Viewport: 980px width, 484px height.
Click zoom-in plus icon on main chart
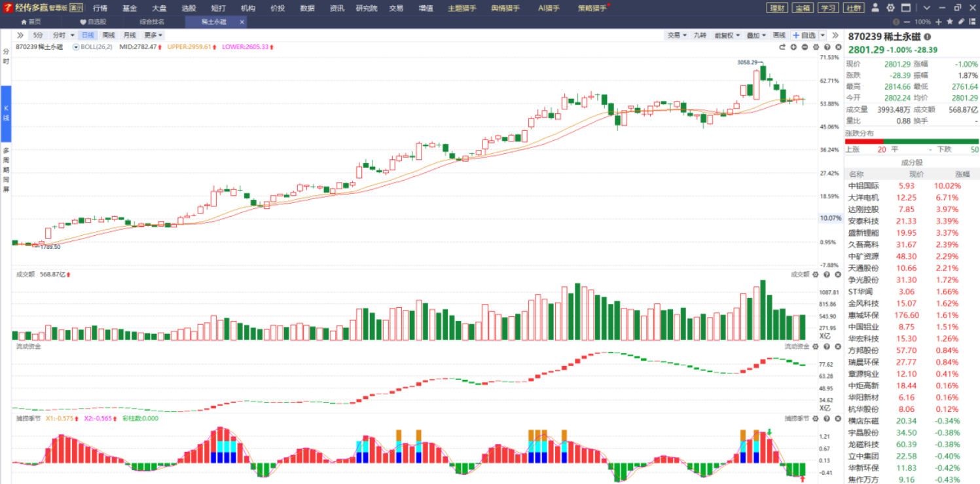pos(793,47)
